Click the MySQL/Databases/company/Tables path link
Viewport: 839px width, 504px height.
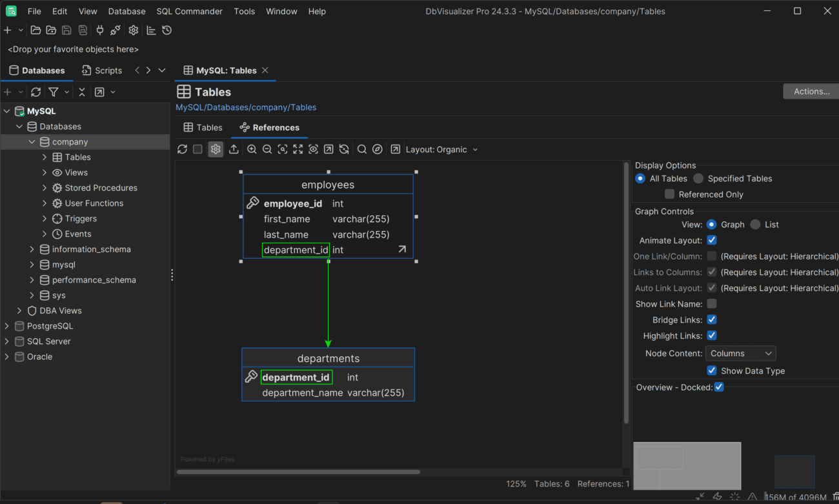coord(246,107)
